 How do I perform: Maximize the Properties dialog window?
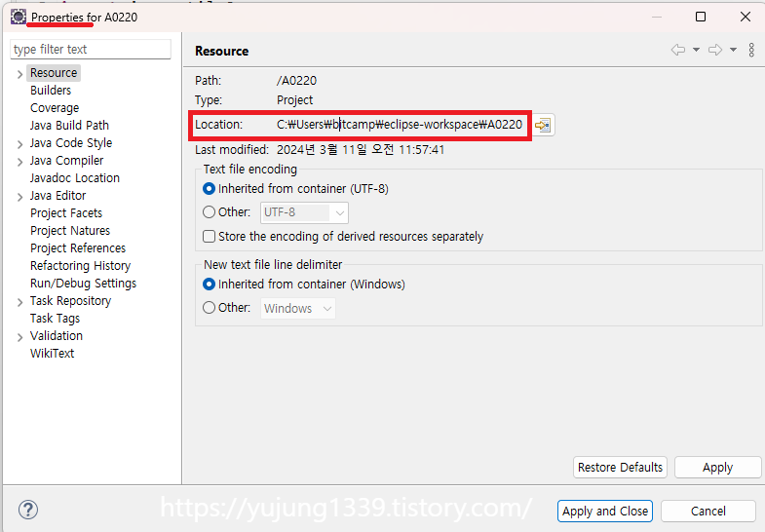pyautogui.click(x=701, y=17)
